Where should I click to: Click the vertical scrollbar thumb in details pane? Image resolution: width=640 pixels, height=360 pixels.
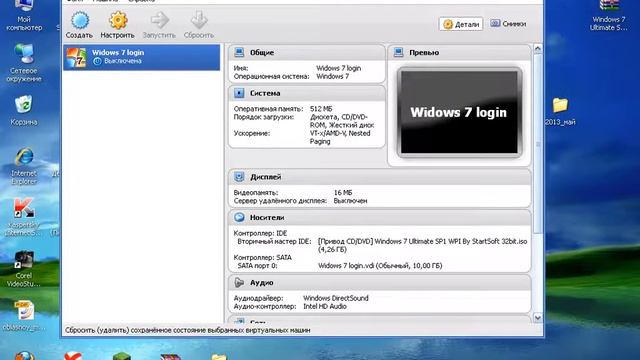[538, 144]
